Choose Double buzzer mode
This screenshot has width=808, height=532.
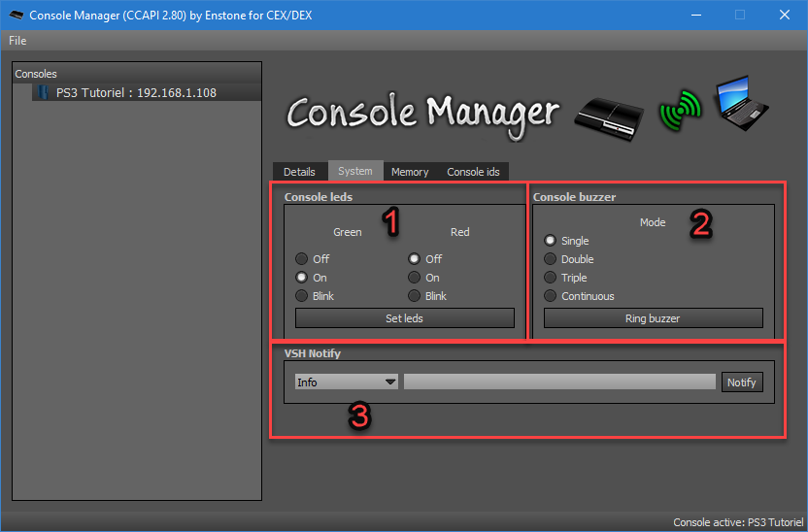tap(569, 259)
